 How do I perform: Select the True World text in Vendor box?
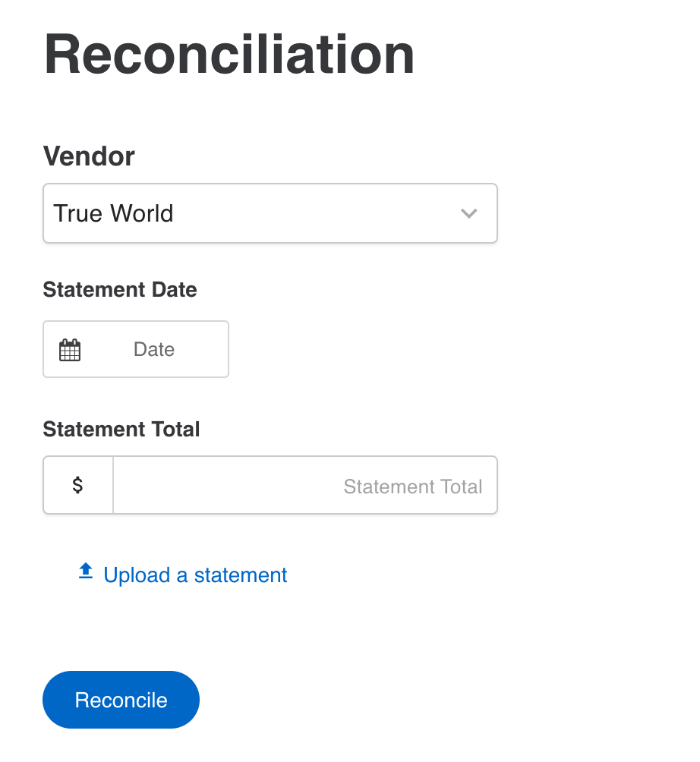(113, 213)
